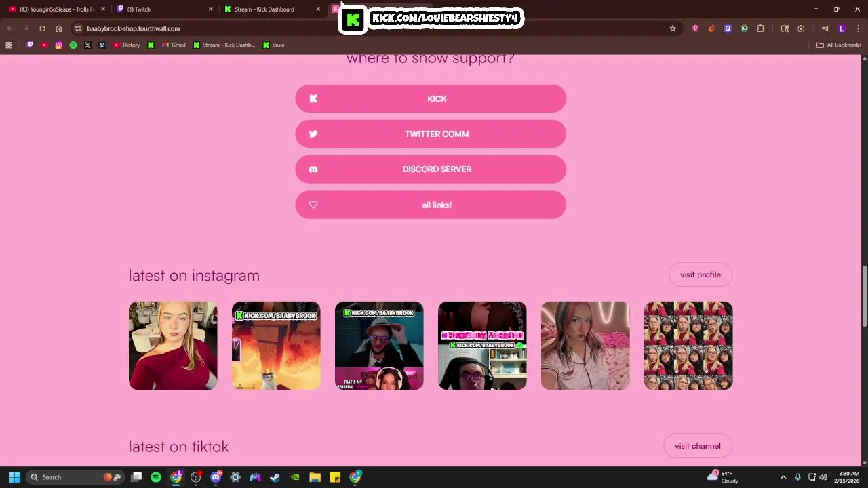Viewport: 868px width, 488px height.
Task: Open File Explorer from the taskbar
Action: 315,477
